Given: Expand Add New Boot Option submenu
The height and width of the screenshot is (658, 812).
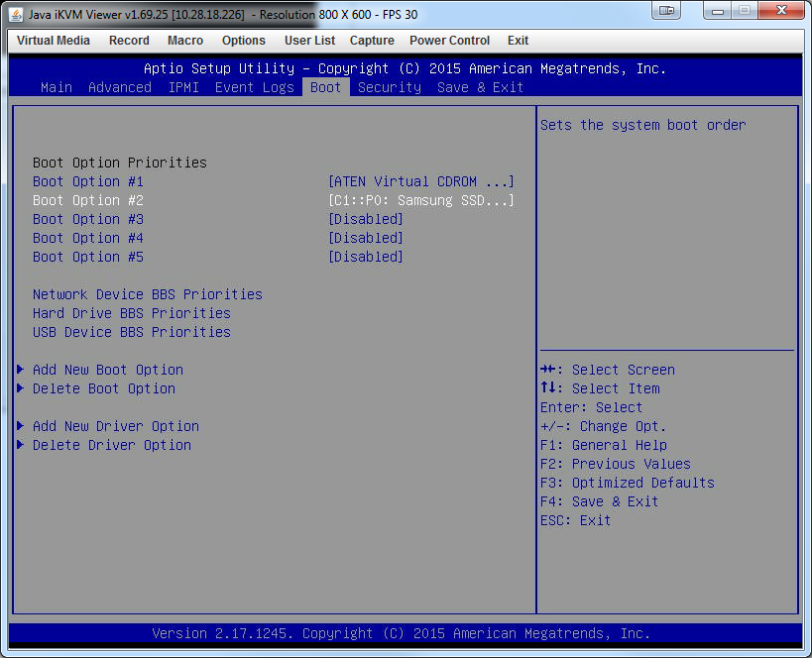Looking at the screenshot, I should tap(107, 370).
